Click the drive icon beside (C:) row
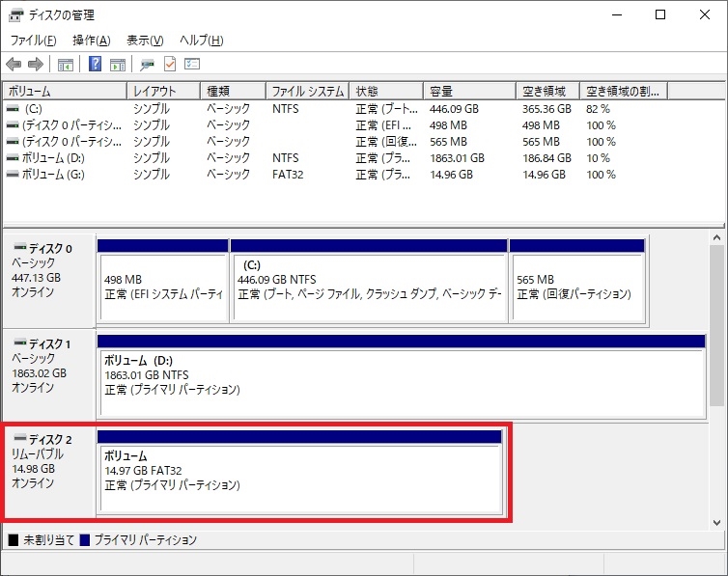 click(x=13, y=109)
